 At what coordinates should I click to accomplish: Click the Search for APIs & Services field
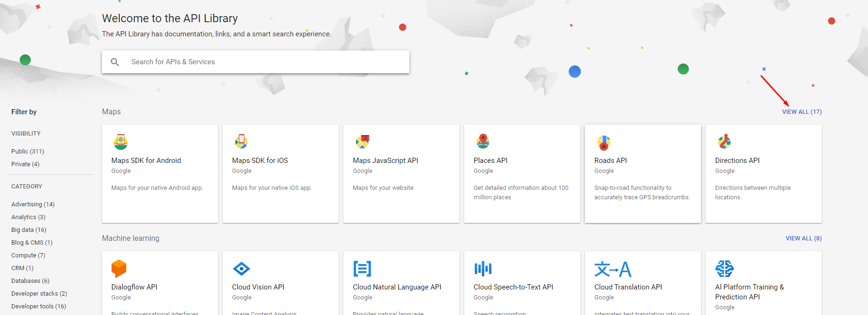tap(264, 62)
